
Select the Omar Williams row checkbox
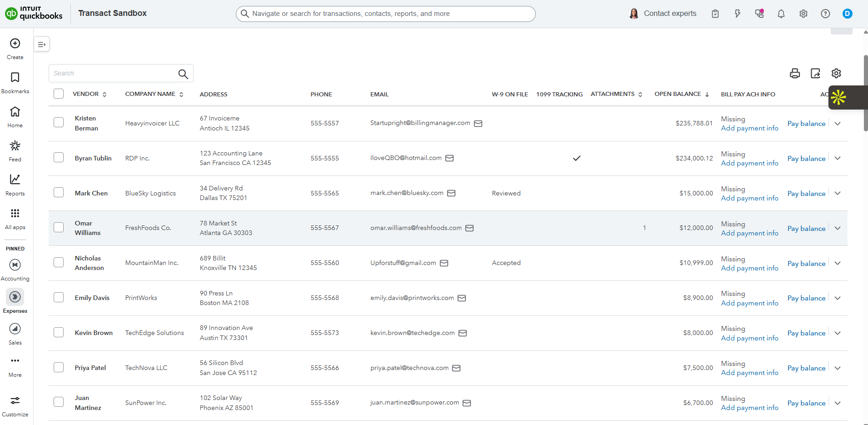[59, 227]
